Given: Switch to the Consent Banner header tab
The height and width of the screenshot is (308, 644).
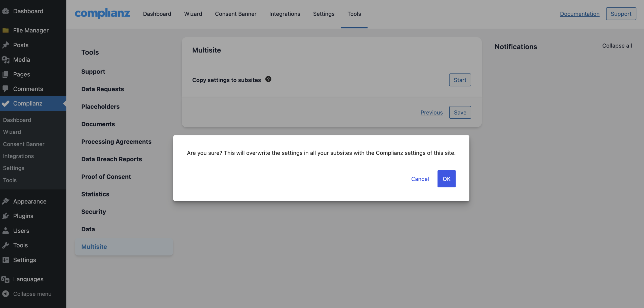Looking at the screenshot, I should (x=235, y=14).
